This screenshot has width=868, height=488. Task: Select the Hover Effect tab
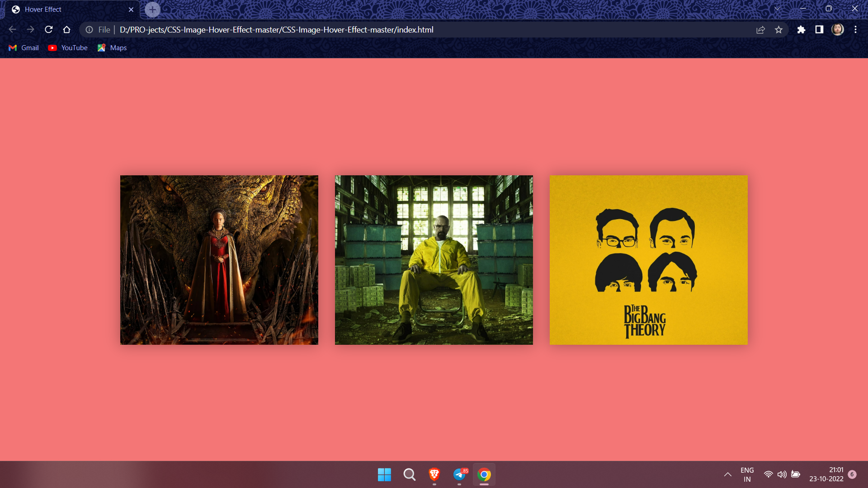(x=68, y=9)
